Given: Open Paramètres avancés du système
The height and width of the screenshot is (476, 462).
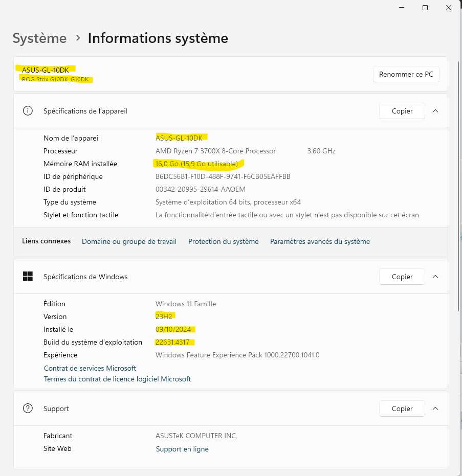Looking at the screenshot, I should (320, 241).
